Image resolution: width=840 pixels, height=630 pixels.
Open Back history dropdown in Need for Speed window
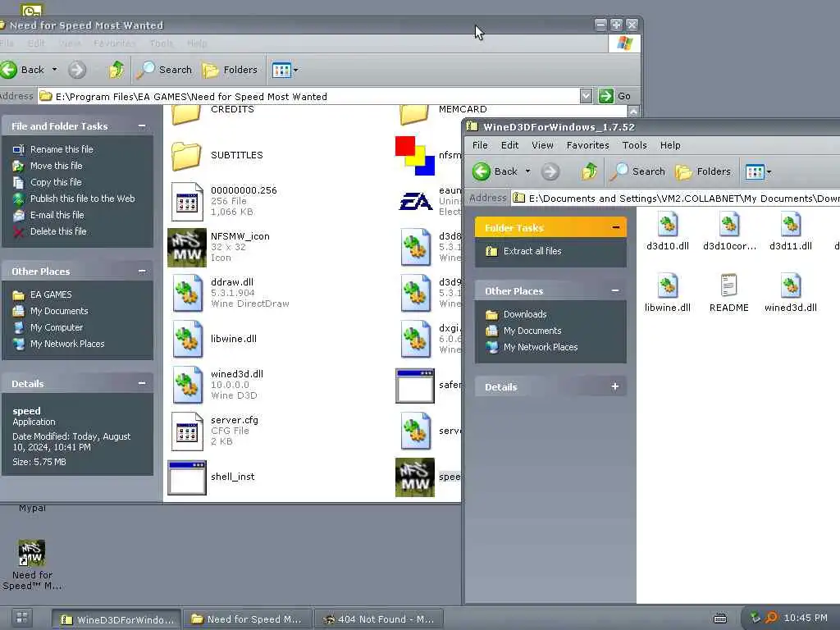click(55, 70)
